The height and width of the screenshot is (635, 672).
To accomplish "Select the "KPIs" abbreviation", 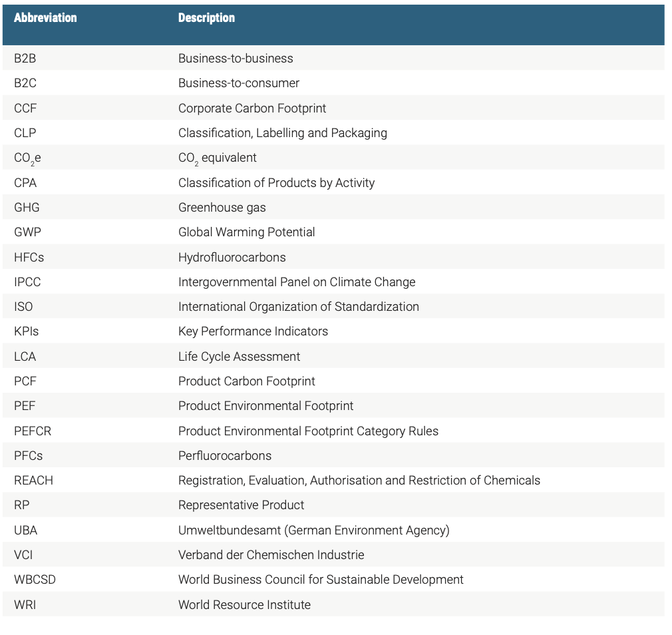I will click(x=26, y=331).
